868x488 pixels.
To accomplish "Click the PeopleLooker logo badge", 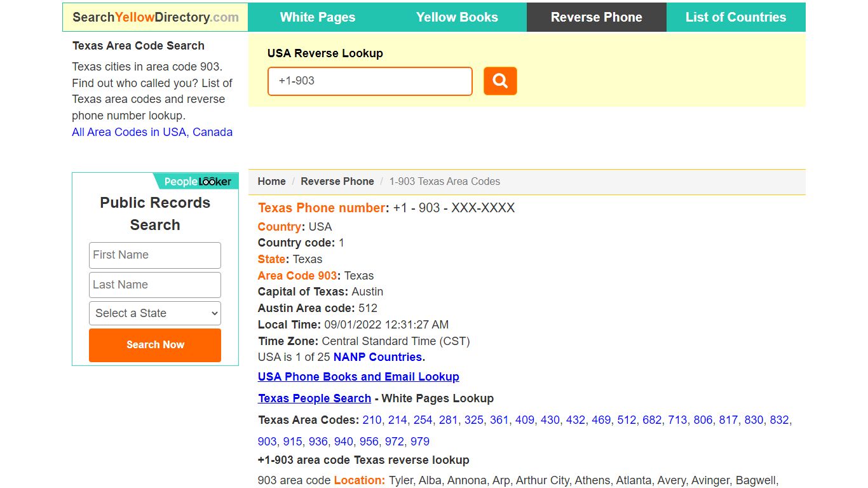I will 196,181.
